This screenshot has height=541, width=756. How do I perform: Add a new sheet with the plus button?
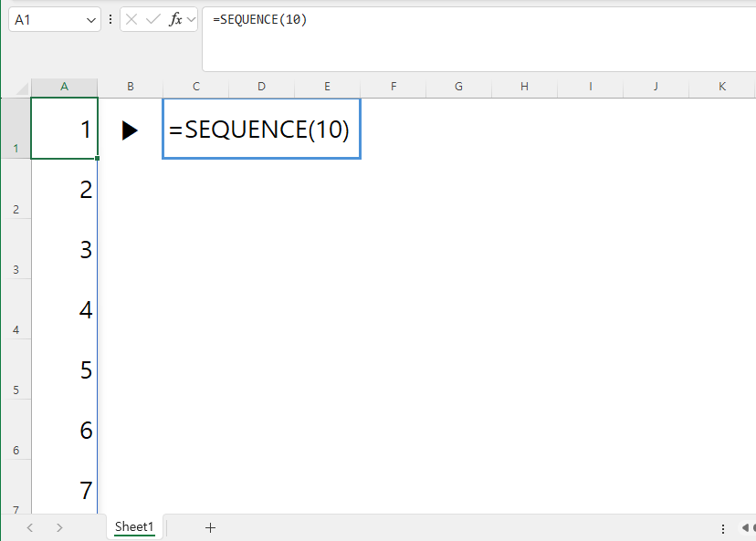tap(210, 527)
